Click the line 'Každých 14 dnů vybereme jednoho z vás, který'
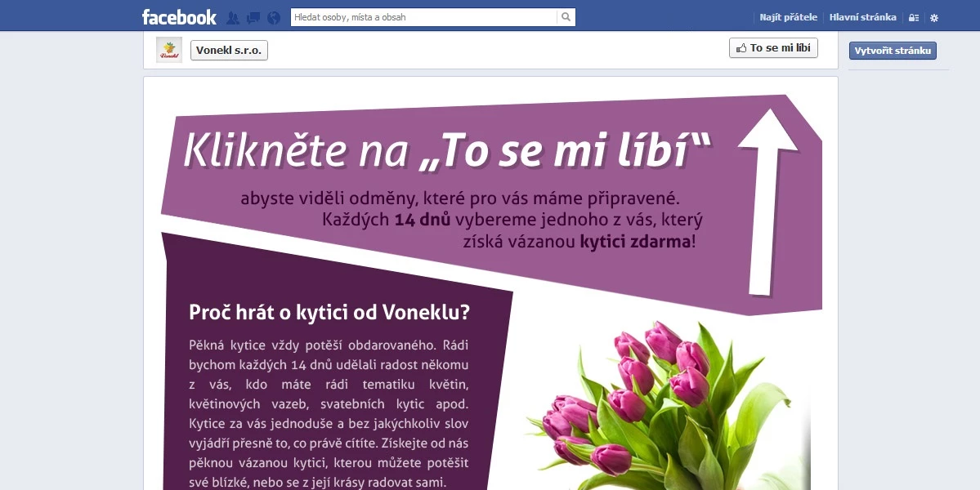The height and width of the screenshot is (490, 980). click(x=512, y=220)
